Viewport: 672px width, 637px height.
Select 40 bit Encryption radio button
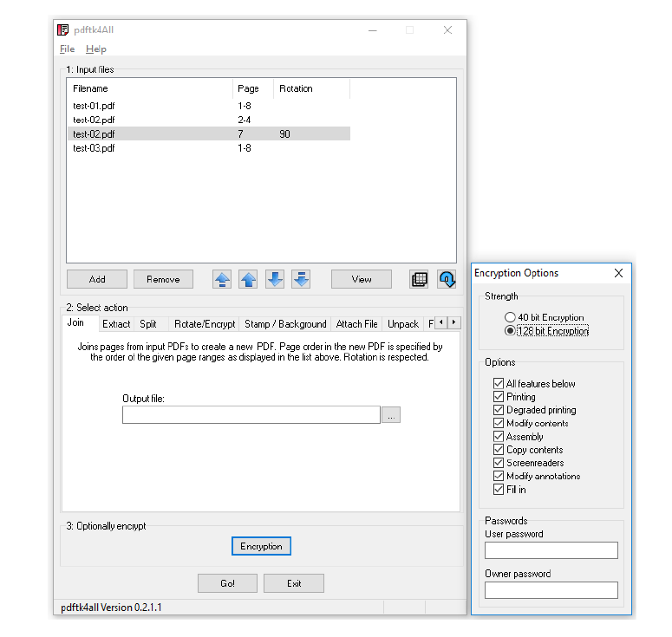510,317
